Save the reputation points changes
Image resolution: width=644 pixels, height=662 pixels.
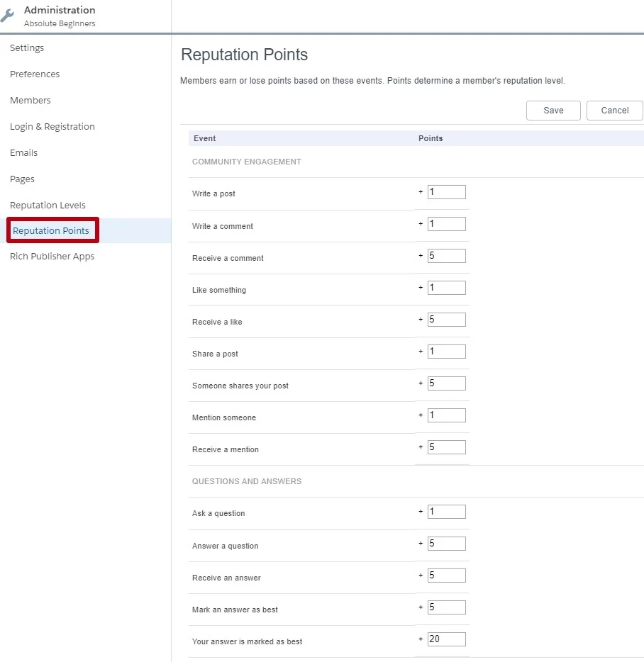point(553,110)
